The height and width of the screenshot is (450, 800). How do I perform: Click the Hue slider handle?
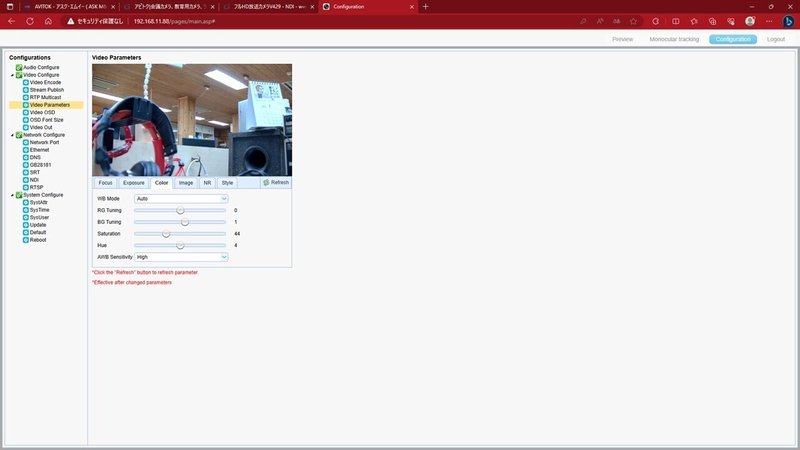click(x=180, y=245)
